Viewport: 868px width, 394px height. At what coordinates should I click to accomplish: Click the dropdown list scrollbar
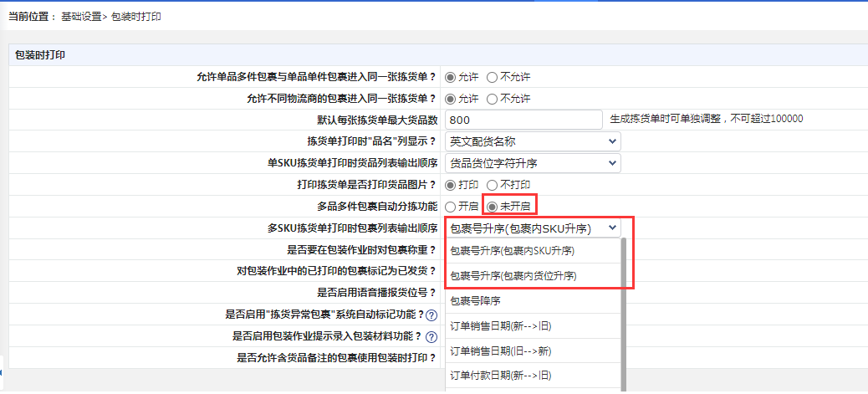623,316
